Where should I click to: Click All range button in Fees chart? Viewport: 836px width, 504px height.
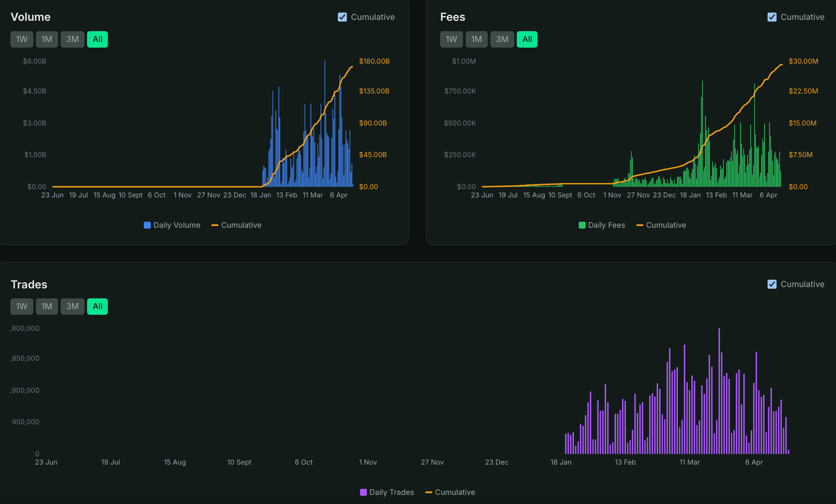coord(527,39)
